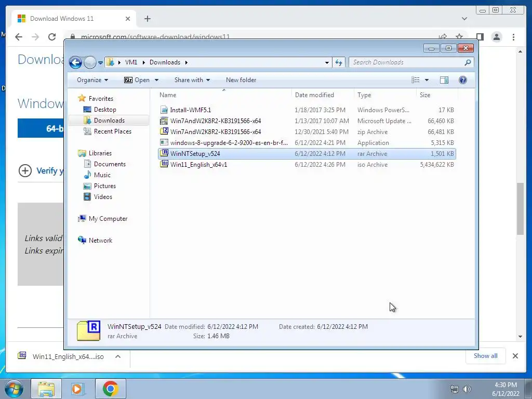Viewport: 532px width, 399px height.
Task: Open Pictures library
Action: coord(104,186)
